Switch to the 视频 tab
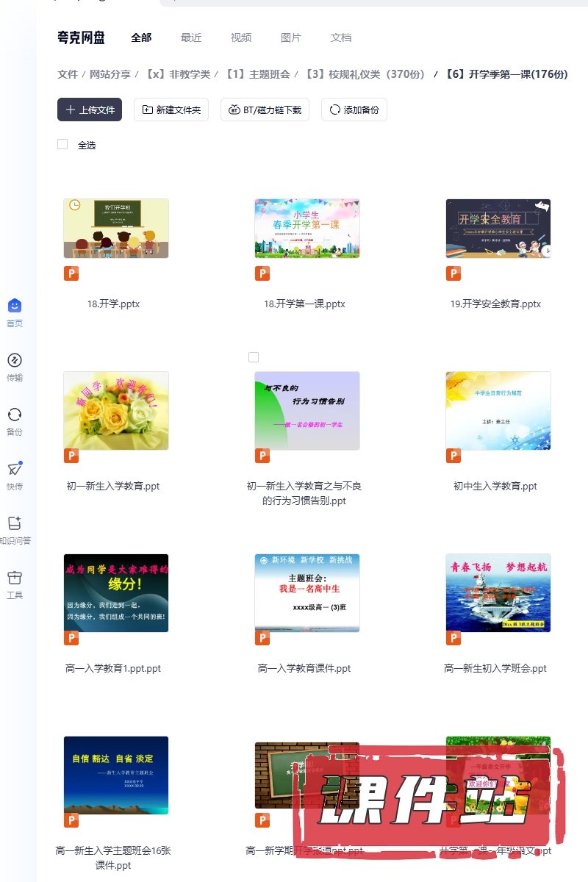 coord(241,37)
